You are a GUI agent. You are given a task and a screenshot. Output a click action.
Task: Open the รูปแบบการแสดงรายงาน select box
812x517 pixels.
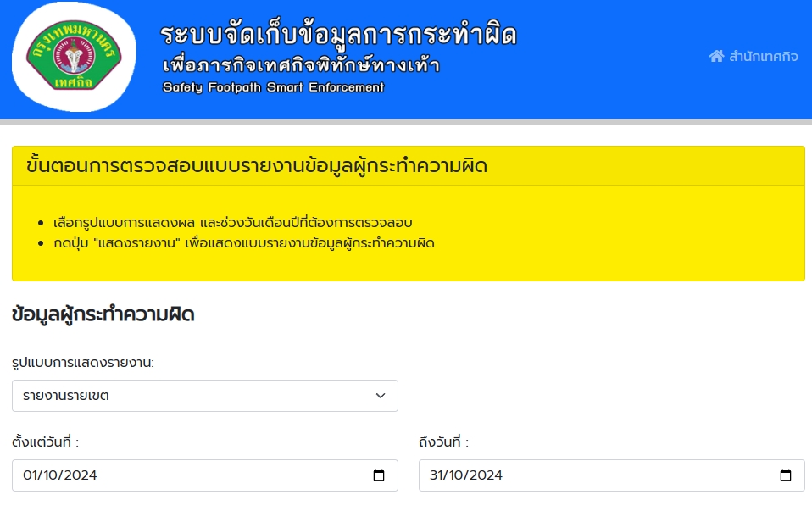point(204,396)
